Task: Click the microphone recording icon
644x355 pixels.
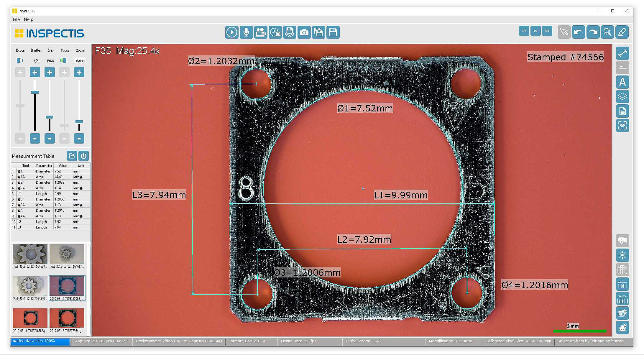Action: click(246, 32)
